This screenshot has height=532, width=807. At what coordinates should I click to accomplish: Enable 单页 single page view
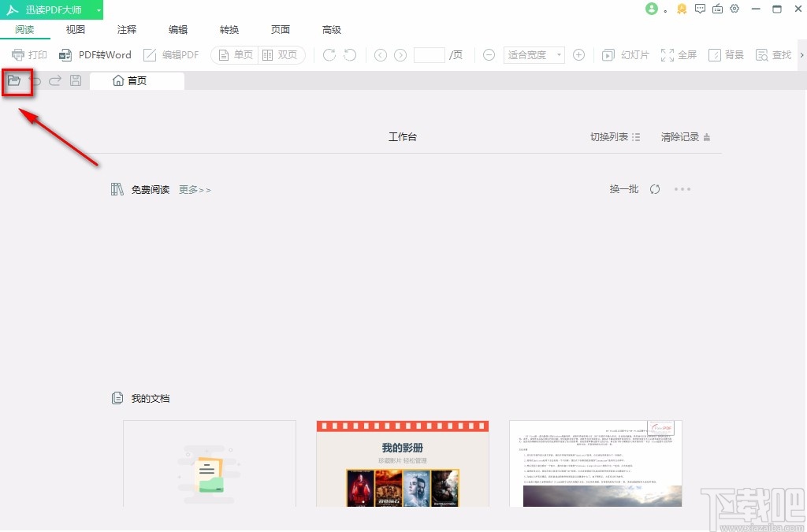coord(234,54)
